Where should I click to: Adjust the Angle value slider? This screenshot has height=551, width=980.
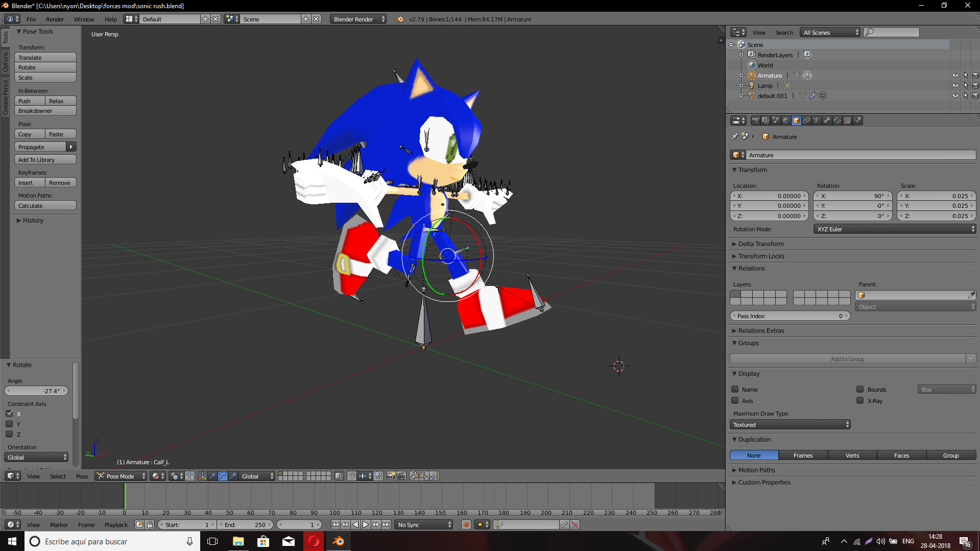pyautogui.click(x=36, y=391)
